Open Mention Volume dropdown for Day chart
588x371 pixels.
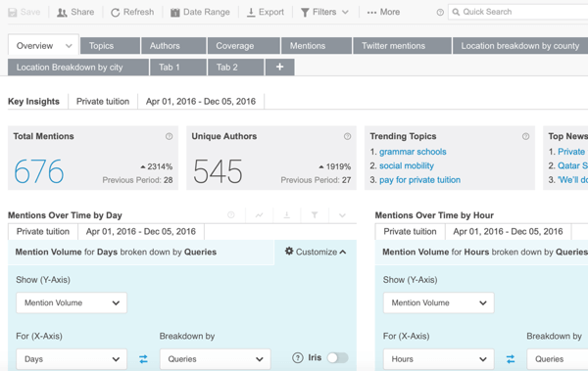[72, 302]
